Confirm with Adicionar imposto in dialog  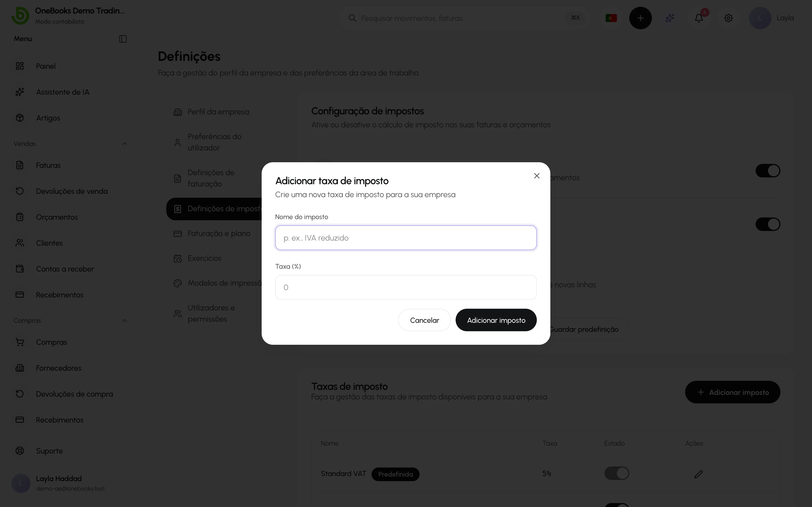pos(496,320)
